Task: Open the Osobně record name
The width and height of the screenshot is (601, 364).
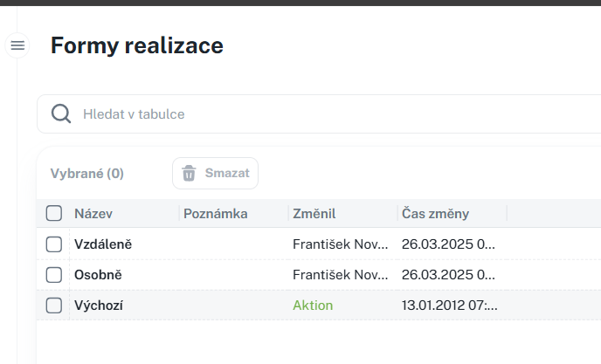Action: [x=98, y=275]
